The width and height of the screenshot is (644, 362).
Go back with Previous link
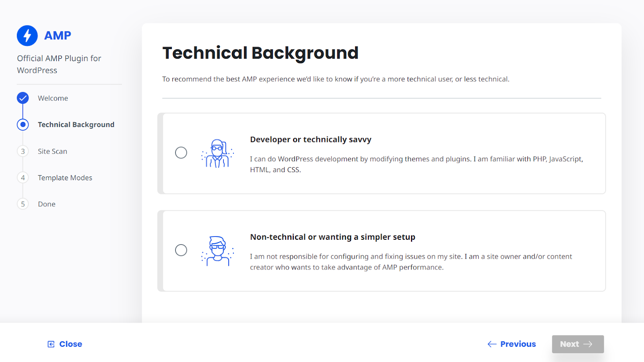(512, 344)
